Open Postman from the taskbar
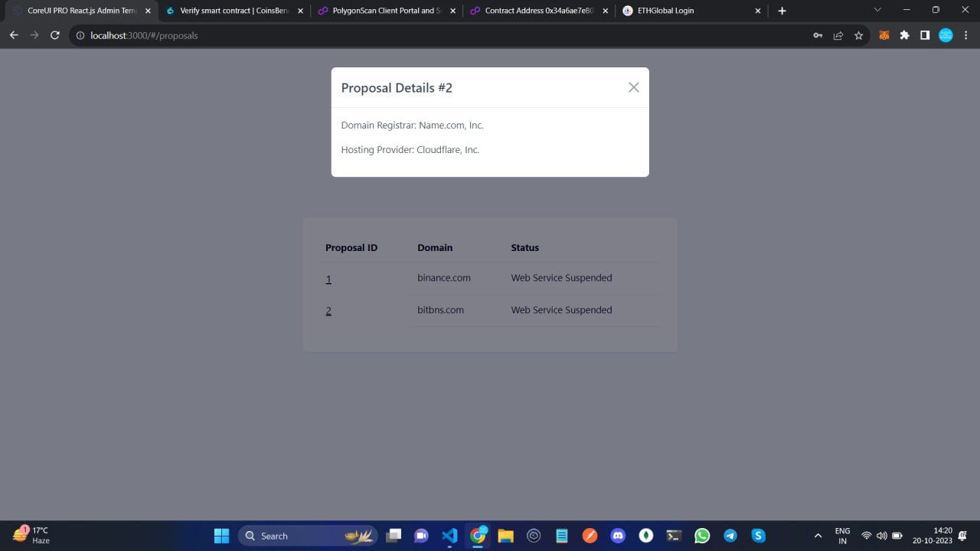Screen dimensions: 980x551 [590, 536]
